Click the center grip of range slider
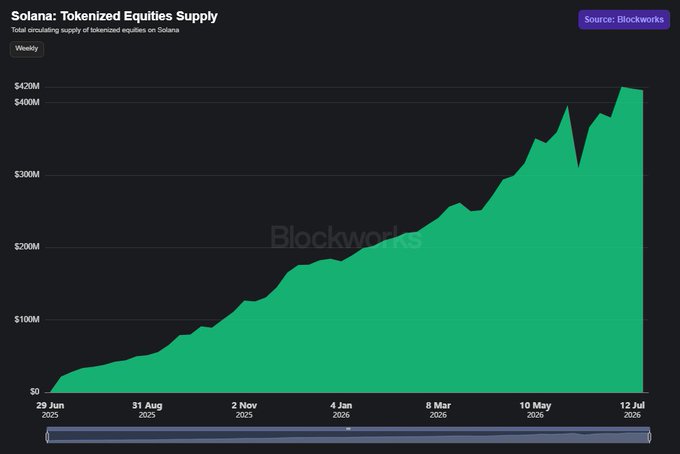This screenshot has width=680, height=454. coord(348,429)
